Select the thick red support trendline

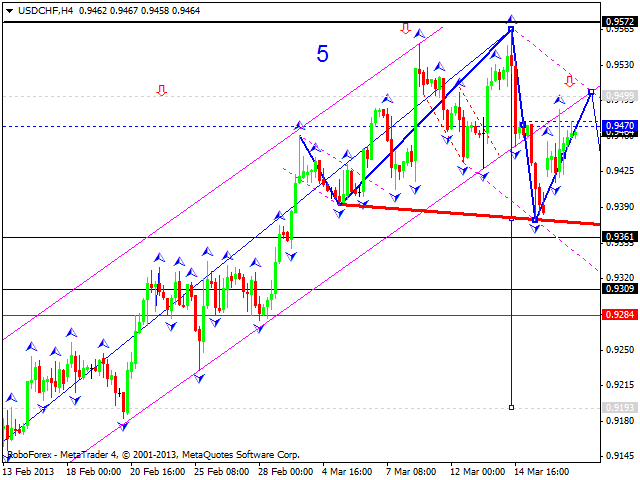tap(450, 211)
